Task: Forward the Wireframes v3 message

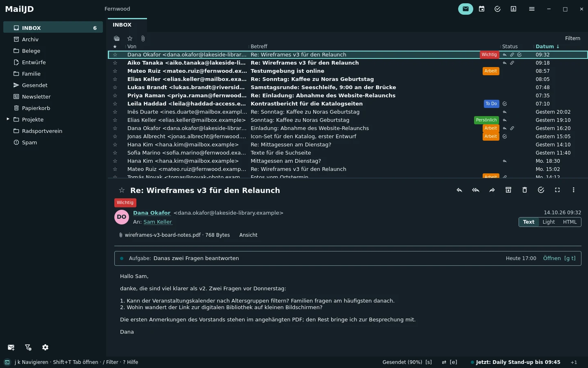Action: 492,190
